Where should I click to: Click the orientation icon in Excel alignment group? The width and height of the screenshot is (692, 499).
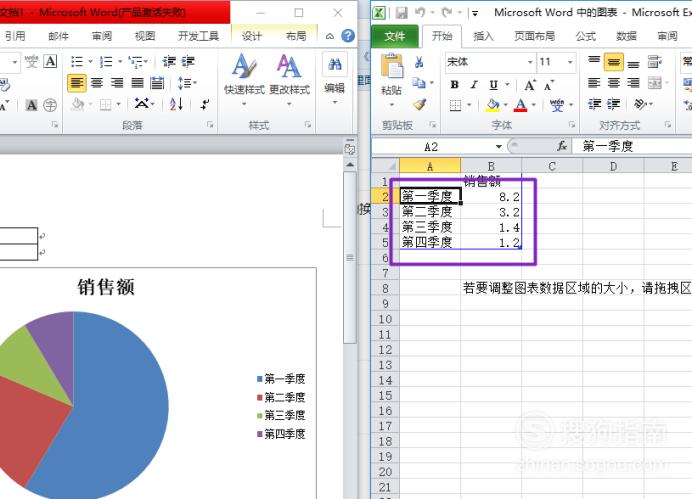tap(640, 104)
